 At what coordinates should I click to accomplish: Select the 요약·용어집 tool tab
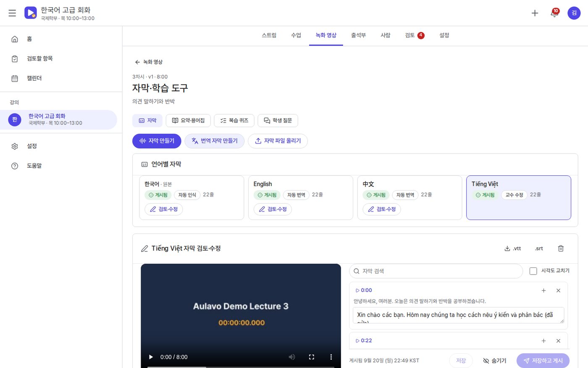pos(188,121)
